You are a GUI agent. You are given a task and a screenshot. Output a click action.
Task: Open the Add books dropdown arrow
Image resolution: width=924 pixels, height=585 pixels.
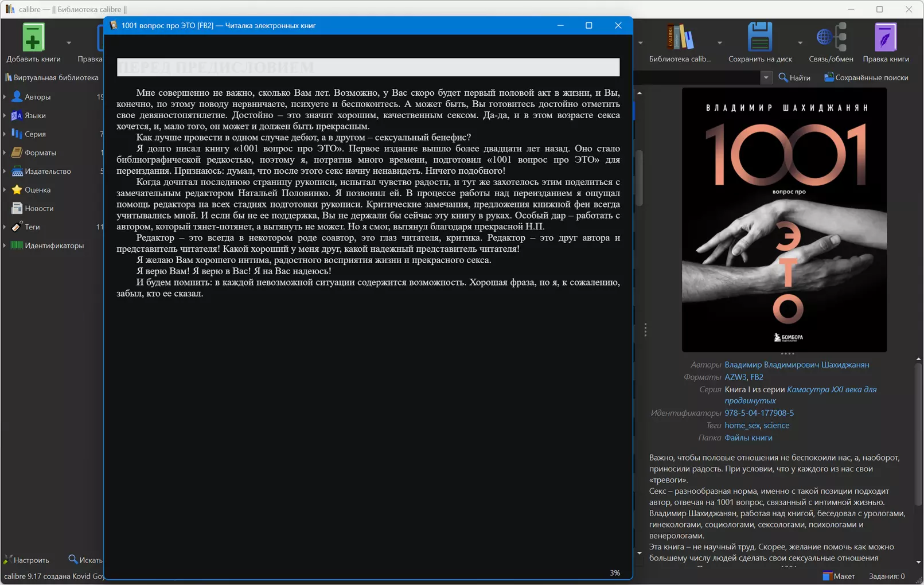(69, 42)
